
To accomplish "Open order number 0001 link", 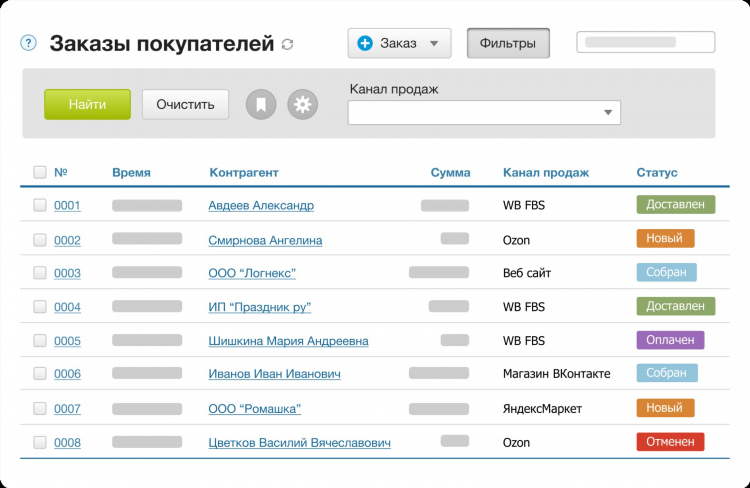I will (x=67, y=205).
